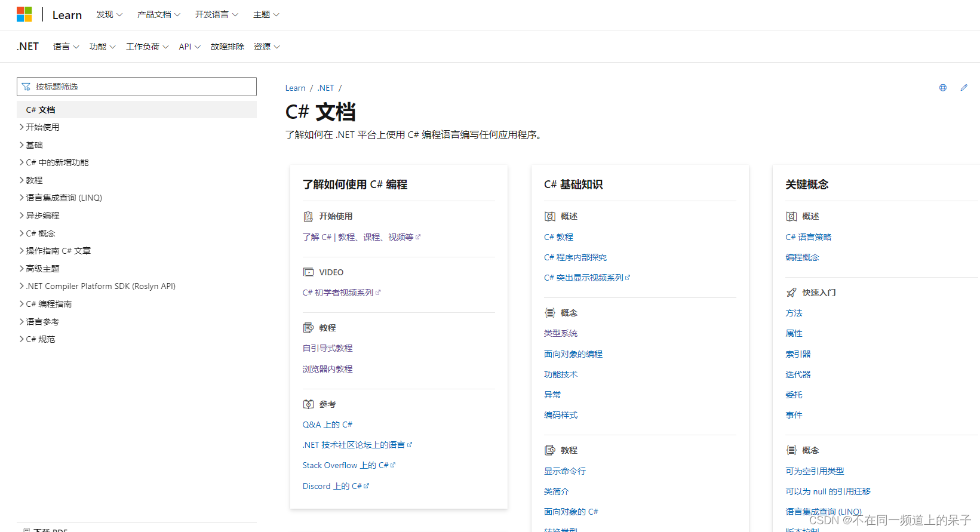Open the 产品文档 dropdown menu
This screenshot has height=532, width=980.
(x=159, y=14)
